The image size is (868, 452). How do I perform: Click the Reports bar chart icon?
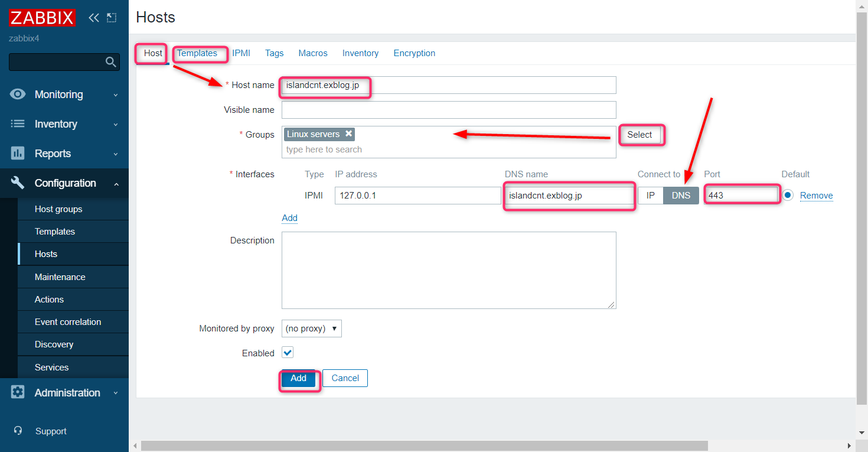(x=18, y=154)
